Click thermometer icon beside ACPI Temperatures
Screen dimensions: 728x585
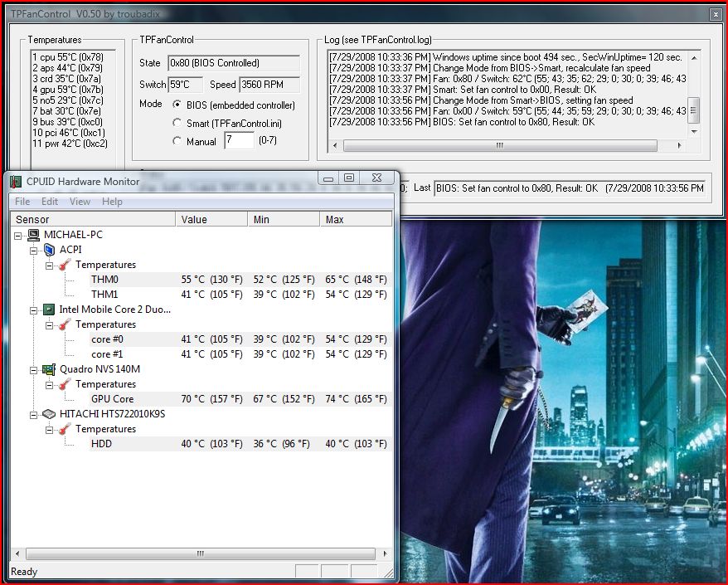(x=65, y=265)
